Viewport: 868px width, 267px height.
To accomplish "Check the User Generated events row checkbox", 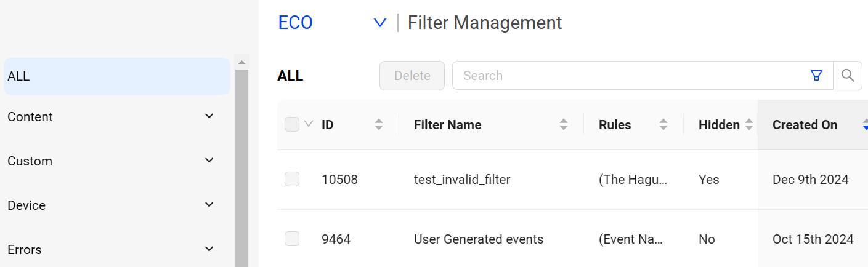I will (292, 239).
